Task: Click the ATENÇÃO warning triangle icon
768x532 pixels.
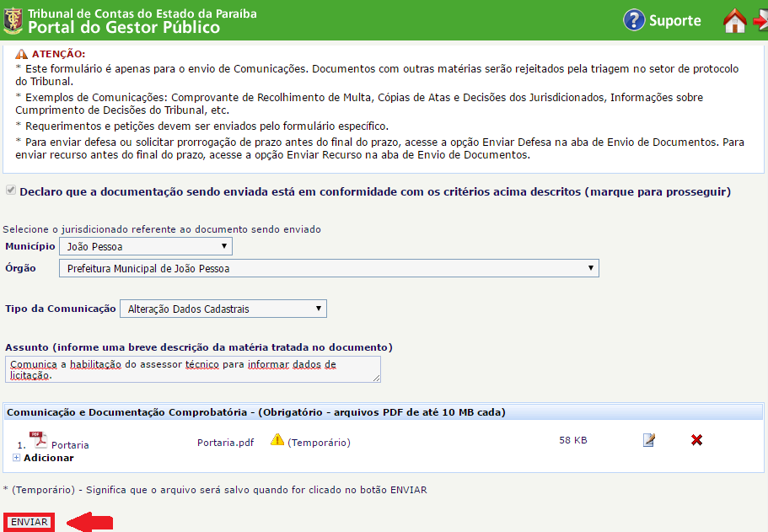Action: coord(22,53)
